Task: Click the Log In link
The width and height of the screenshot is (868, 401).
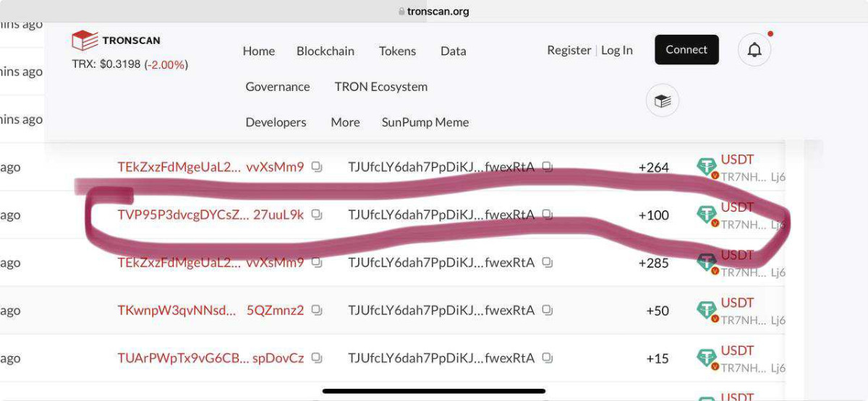Action: tap(617, 51)
